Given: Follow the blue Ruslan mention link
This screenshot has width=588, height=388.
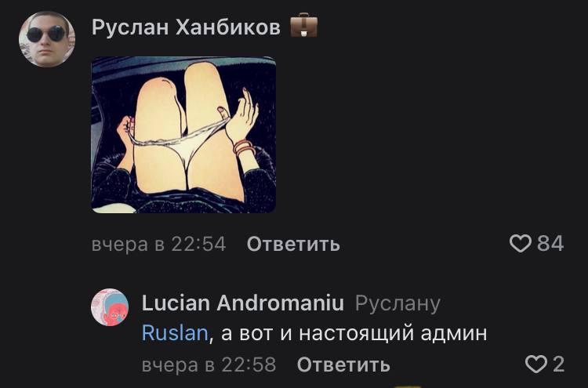Looking at the screenshot, I should 175,333.
